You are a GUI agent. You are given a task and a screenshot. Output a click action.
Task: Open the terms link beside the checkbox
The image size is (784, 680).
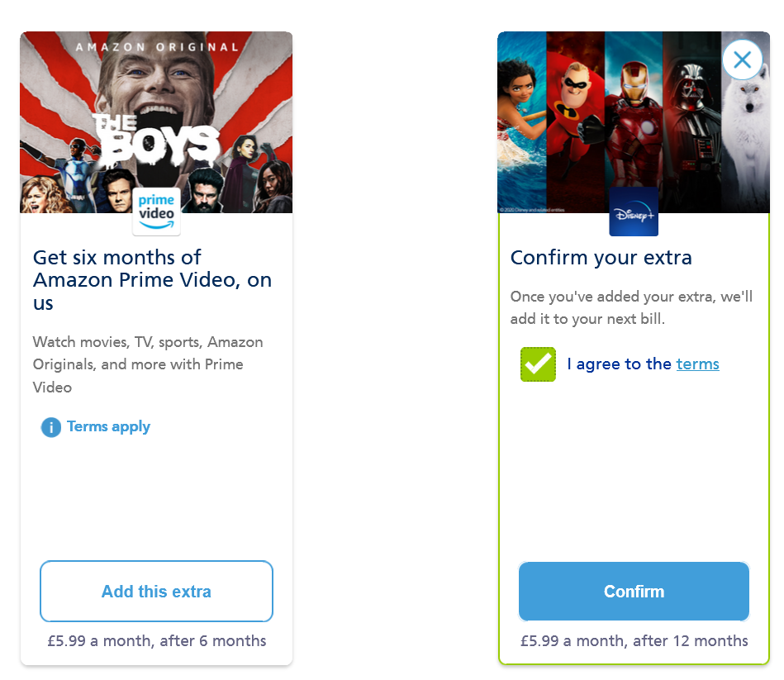pos(697,364)
